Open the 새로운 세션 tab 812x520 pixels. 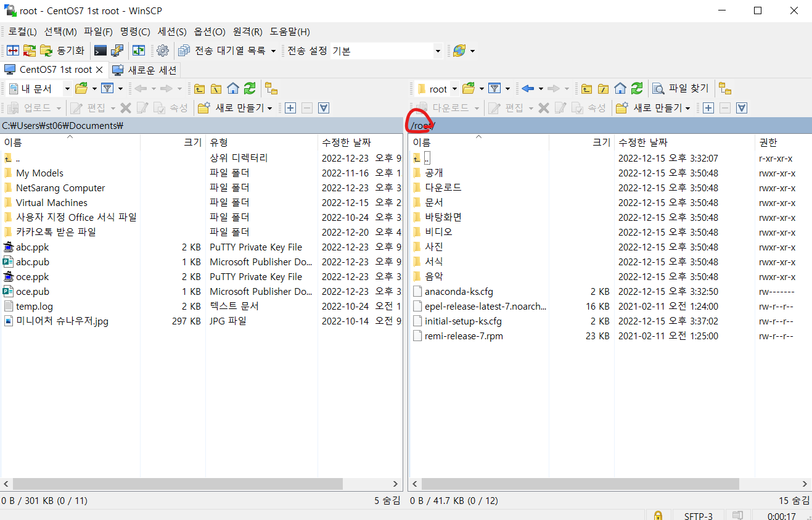[x=146, y=70]
